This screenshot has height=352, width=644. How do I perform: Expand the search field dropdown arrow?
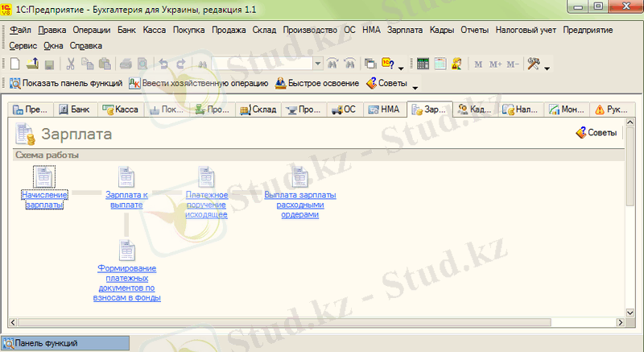pyautogui.click(x=317, y=64)
